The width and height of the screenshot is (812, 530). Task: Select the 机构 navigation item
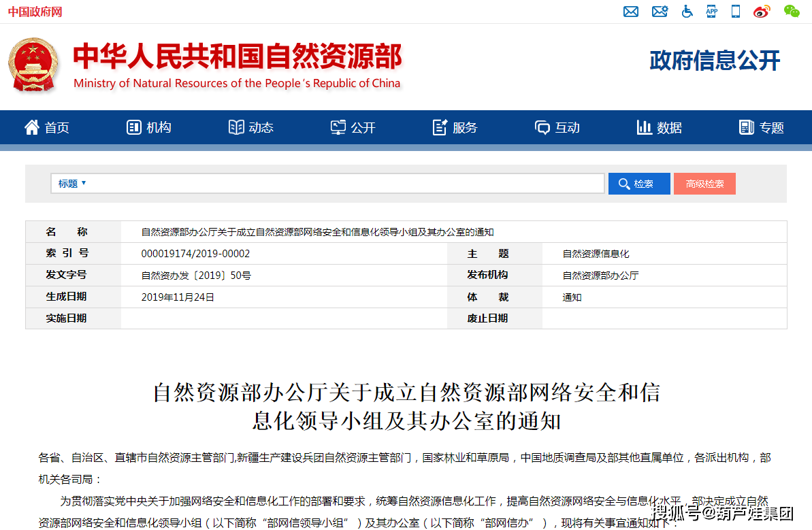click(x=149, y=127)
